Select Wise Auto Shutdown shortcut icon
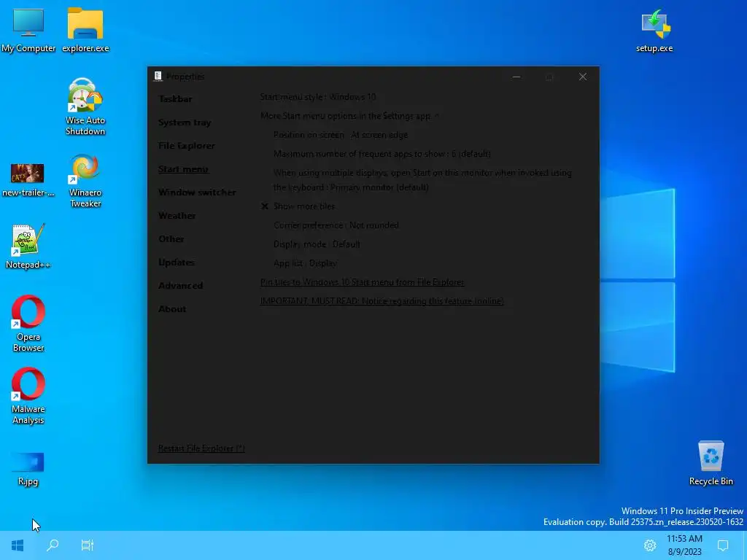Screen dimensions: 747x560 tap(85, 106)
